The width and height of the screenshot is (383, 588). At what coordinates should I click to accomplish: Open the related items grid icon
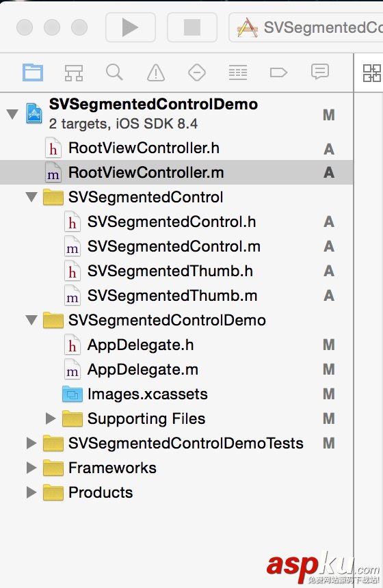[x=372, y=72]
